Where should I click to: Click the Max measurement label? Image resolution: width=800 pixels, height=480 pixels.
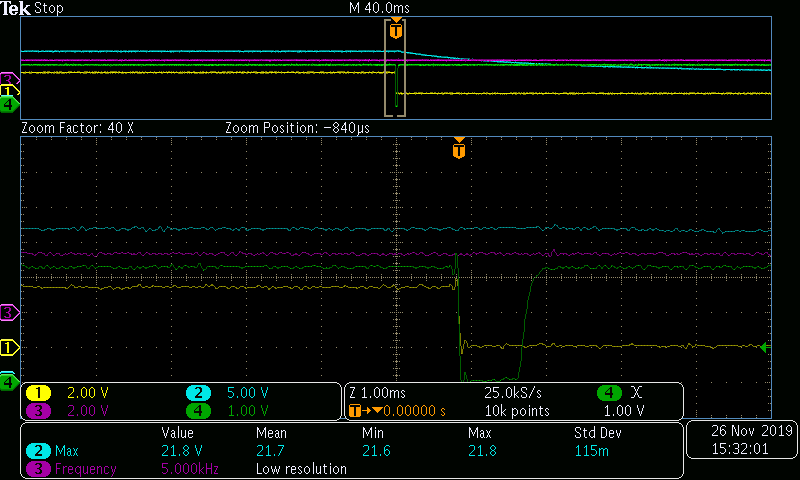[x=67, y=451]
